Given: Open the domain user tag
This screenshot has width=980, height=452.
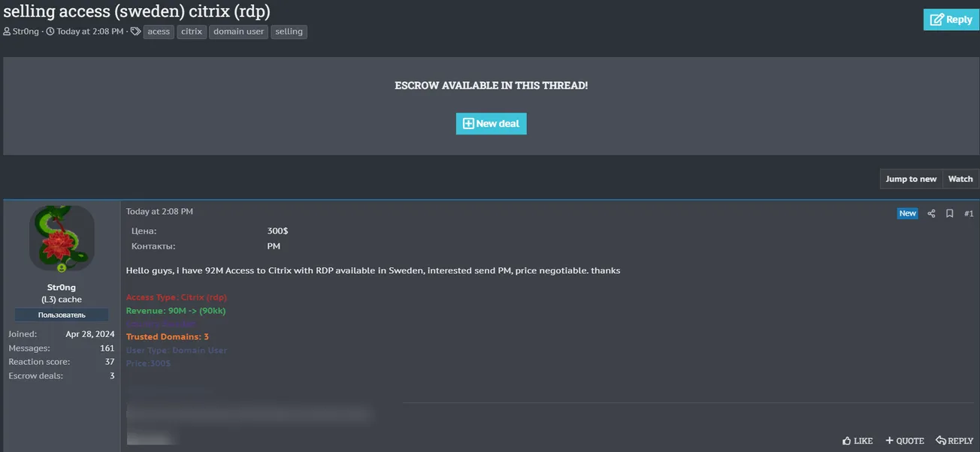Looking at the screenshot, I should 239,32.
